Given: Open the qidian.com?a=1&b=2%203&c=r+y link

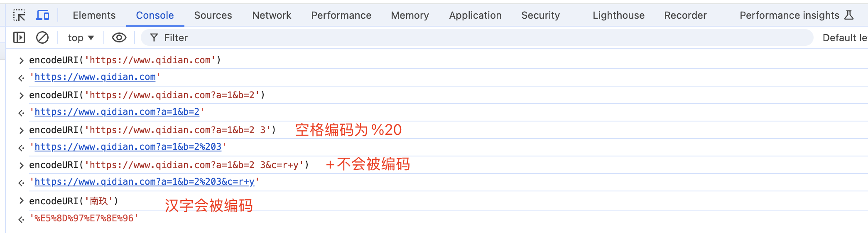Looking at the screenshot, I should coord(145,182).
